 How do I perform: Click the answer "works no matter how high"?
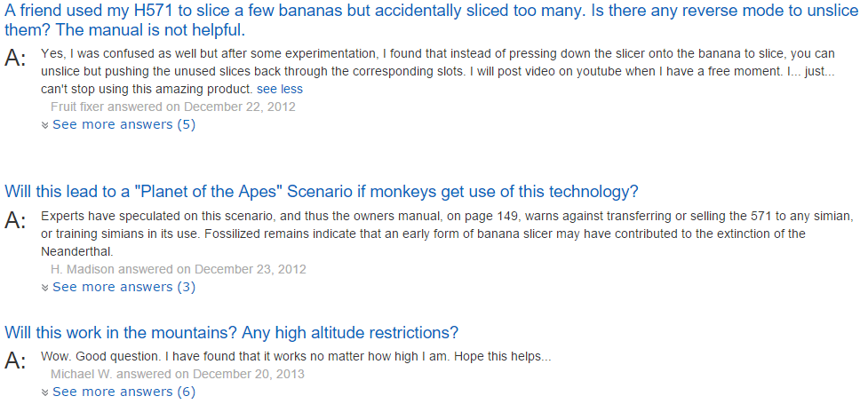click(296, 356)
